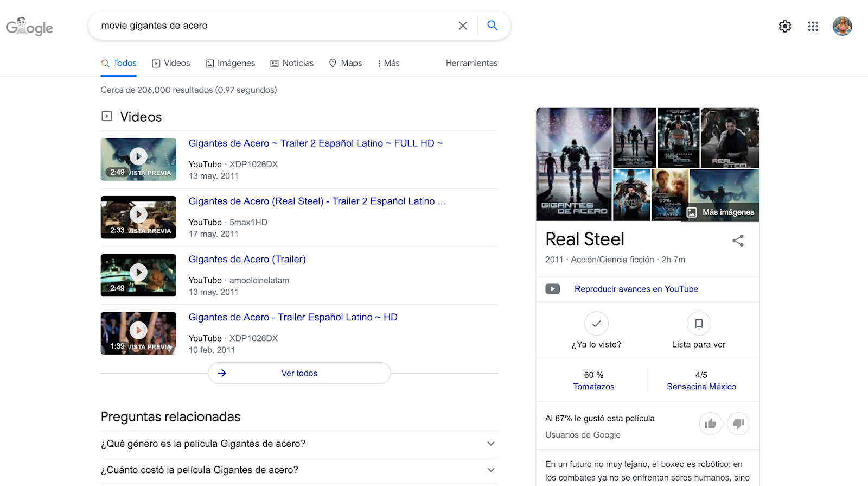Mark Real Steel as seen with checkmark icon

[x=596, y=324]
